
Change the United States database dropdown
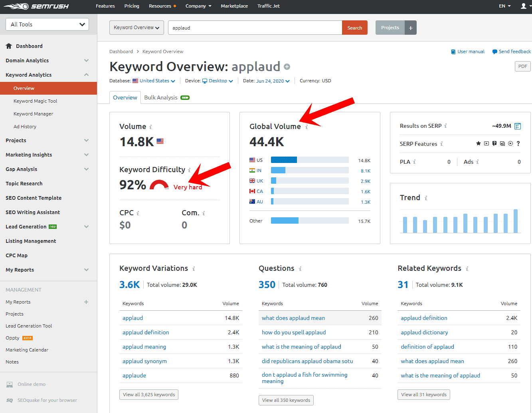tap(154, 81)
